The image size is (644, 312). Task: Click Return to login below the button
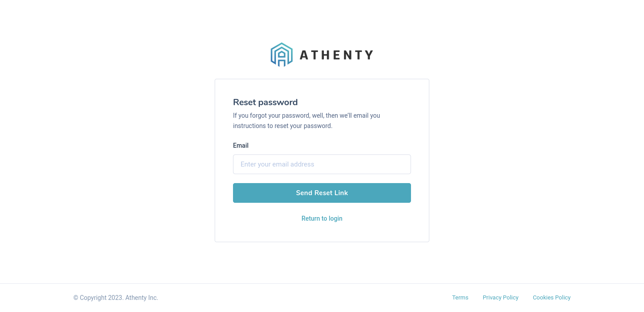322,218
